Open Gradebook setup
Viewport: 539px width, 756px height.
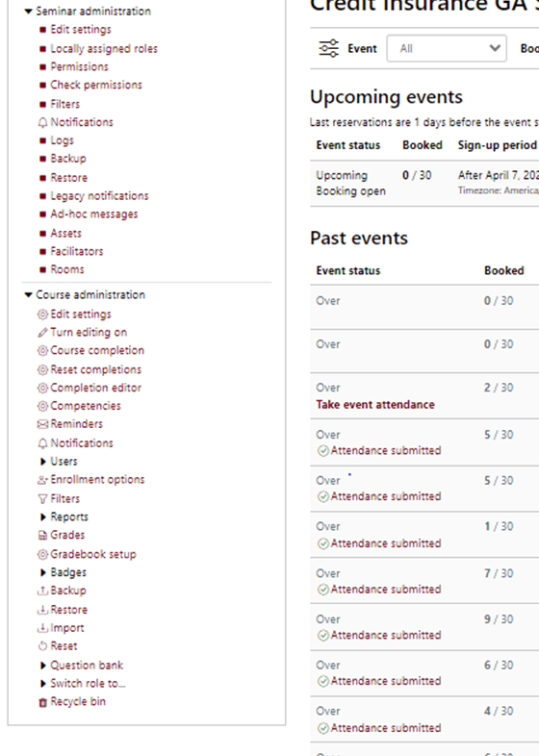pyautogui.click(x=93, y=554)
